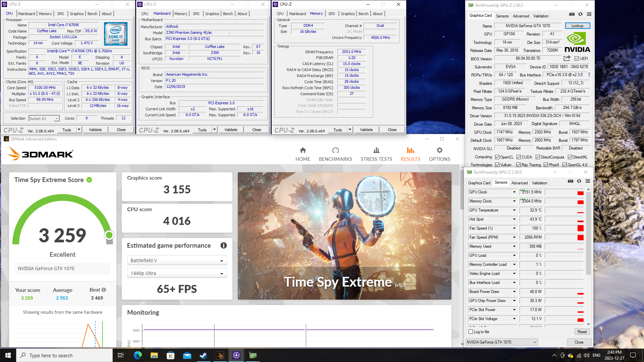Image resolution: width=644 pixels, height=362 pixels.
Task: Toggle the DirectML checkbox
Action: tap(570, 157)
